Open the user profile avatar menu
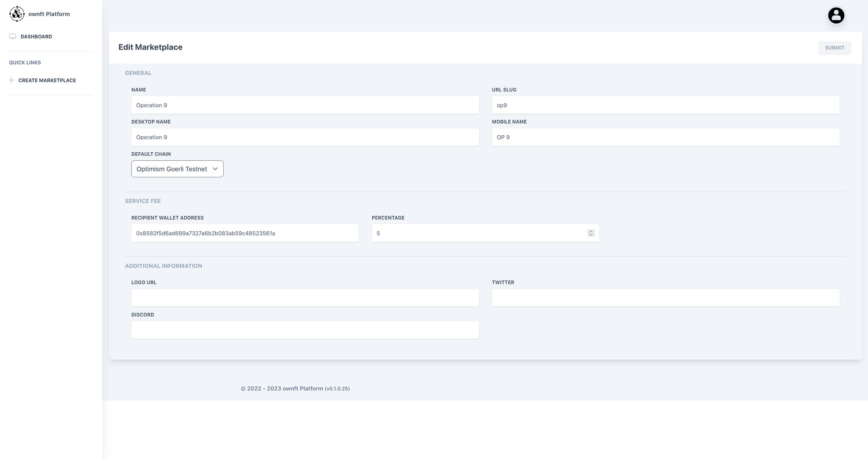Image resolution: width=868 pixels, height=459 pixels. [x=836, y=16]
